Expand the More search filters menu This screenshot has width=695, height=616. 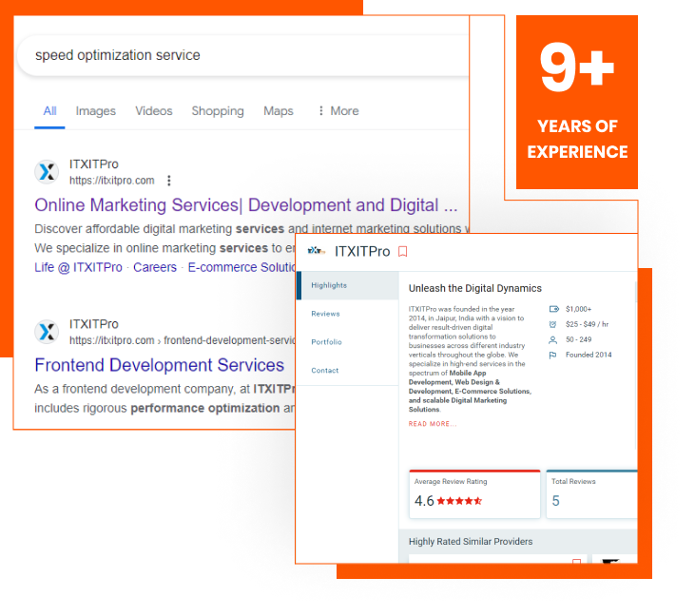tap(338, 111)
